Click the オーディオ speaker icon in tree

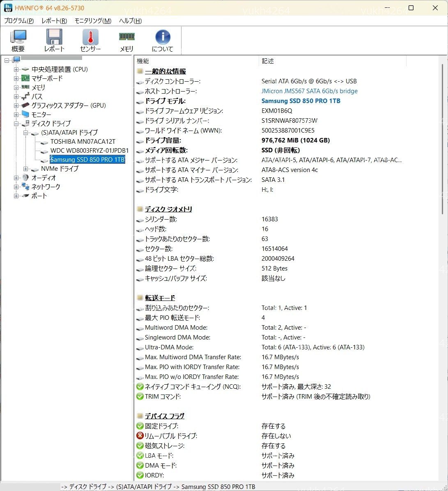[x=25, y=177]
